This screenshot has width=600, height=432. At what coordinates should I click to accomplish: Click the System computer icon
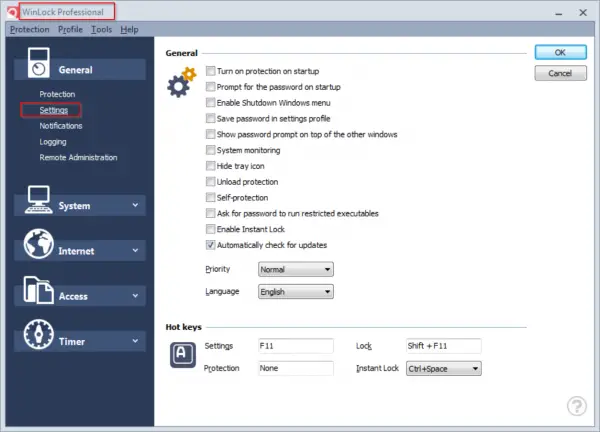coord(39,199)
